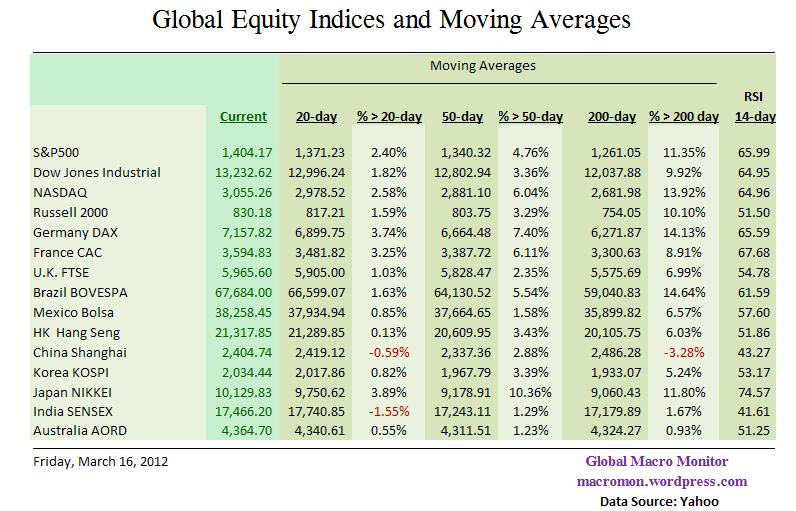Image resolution: width=796 pixels, height=511 pixels.
Task: Click the Dow Jones Industrial row label
Action: click(96, 172)
